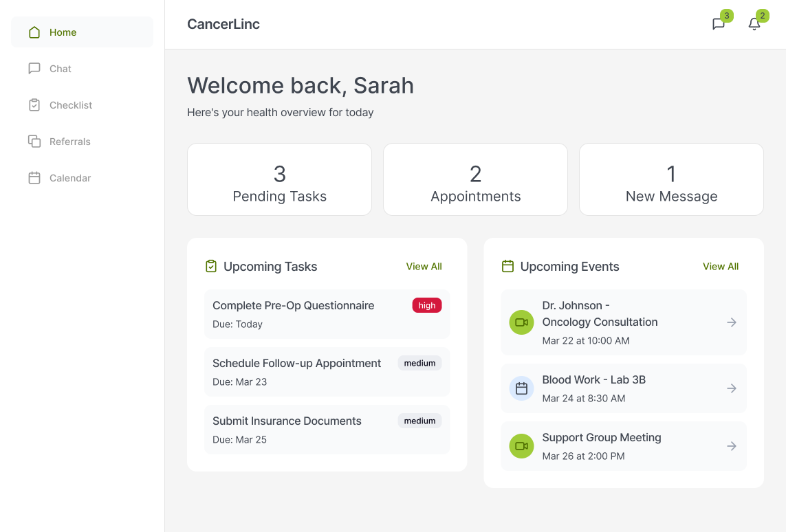Click the medium badge on Submit Insurance Documents

(x=419, y=420)
